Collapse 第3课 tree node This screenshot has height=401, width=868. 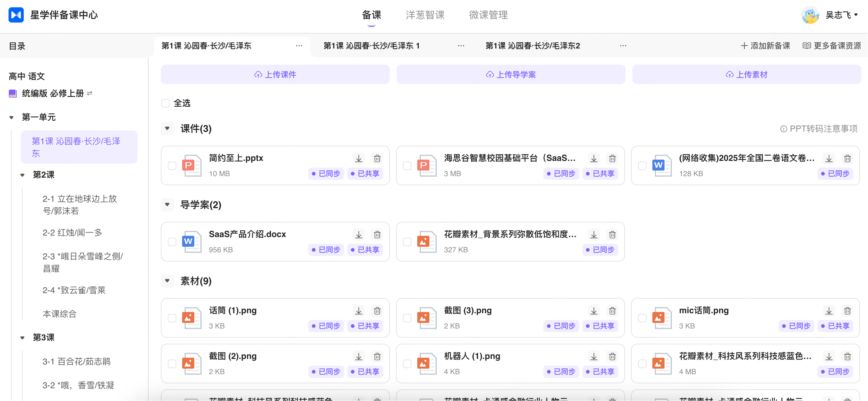(22, 338)
